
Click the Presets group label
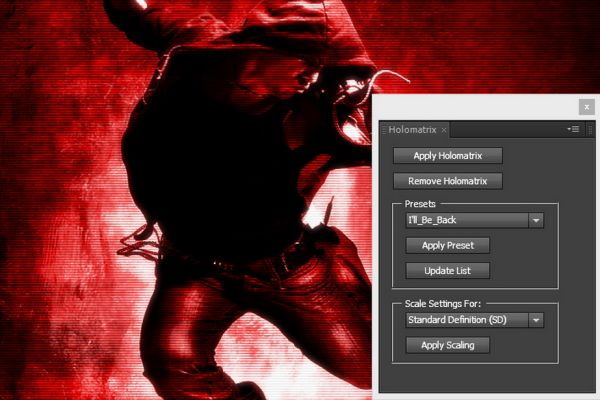coord(420,204)
